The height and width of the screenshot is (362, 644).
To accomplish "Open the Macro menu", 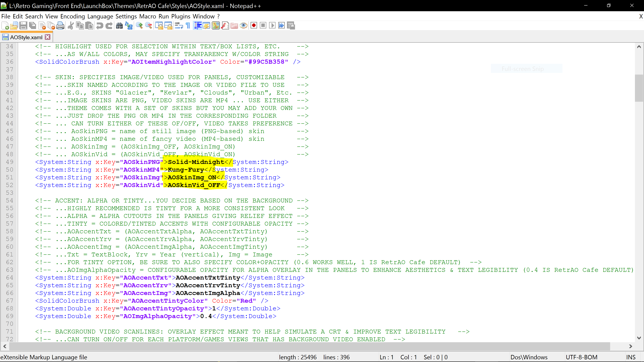I will point(148,16).
